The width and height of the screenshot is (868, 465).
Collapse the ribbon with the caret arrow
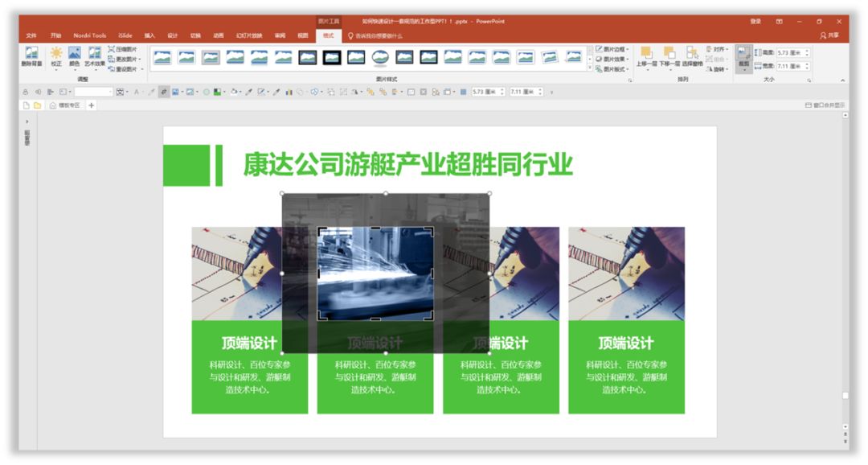click(842, 80)
